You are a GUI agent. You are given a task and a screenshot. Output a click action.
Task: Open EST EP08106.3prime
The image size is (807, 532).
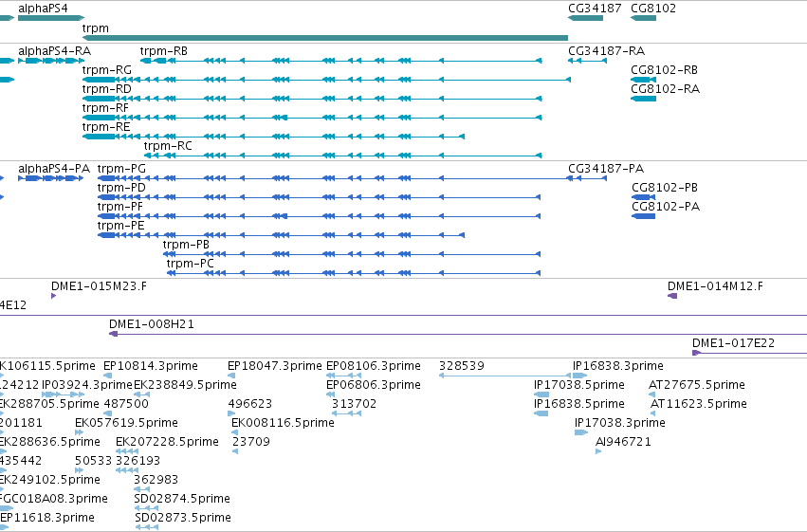click(x=374, y=366)
